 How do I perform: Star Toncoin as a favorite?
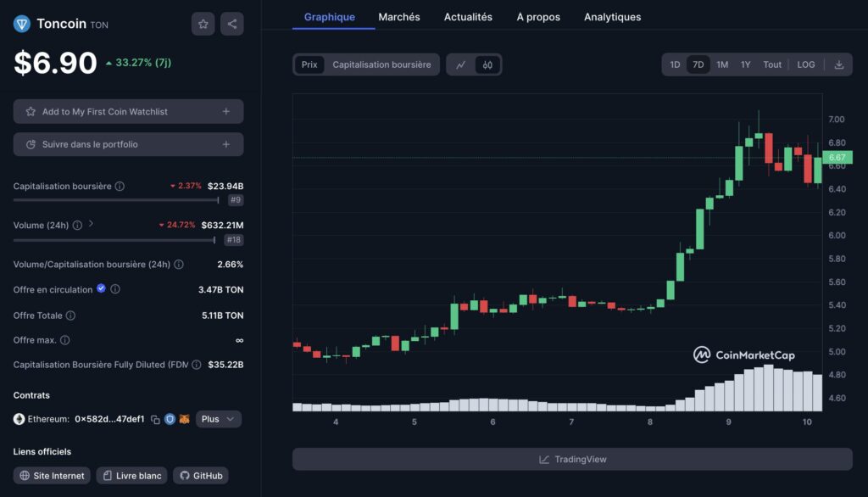[x=203, y=24]
